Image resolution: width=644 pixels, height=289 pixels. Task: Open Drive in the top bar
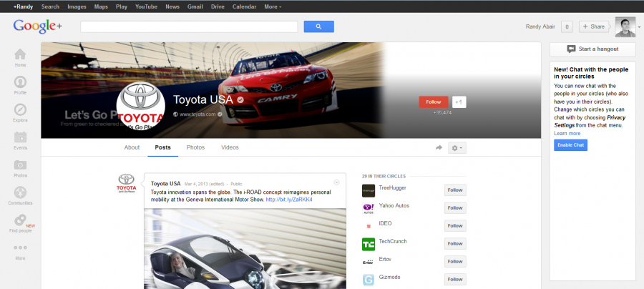pos(218,6)
